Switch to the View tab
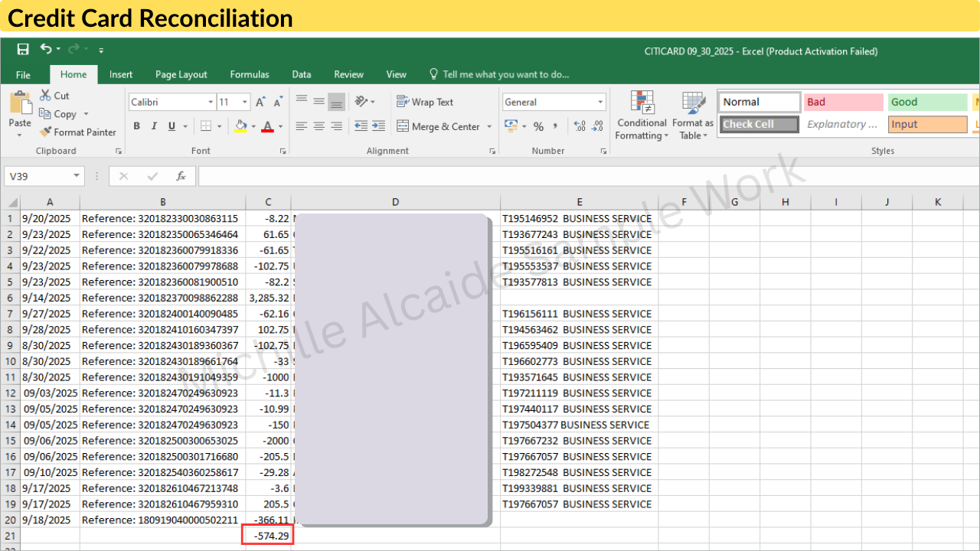This screenshot has width=980, height=551. [397, 74]
